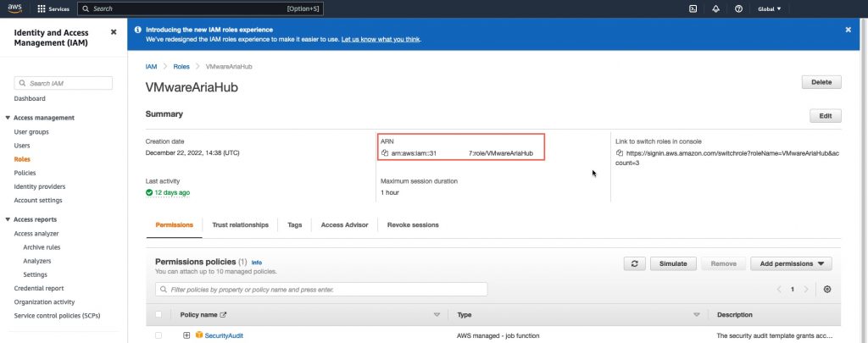Click the SecurityAudit policy box icon
The height and width of the screenshot is (343, 868).
199,335
